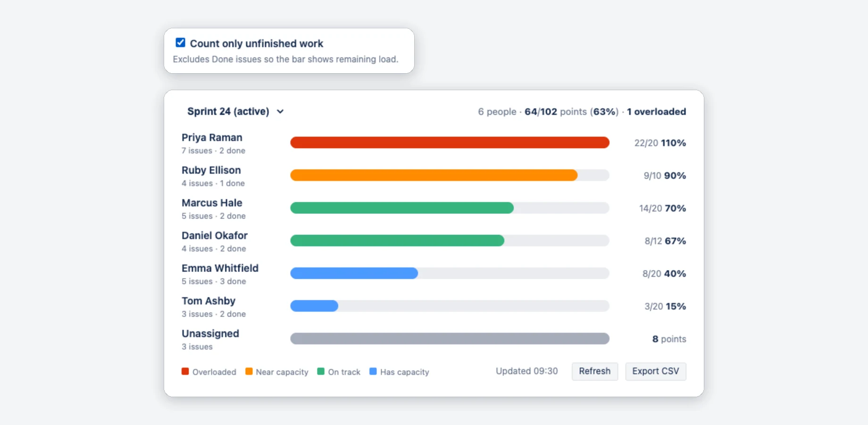Click the '1 overloaded' summary text

click(656, 111)
